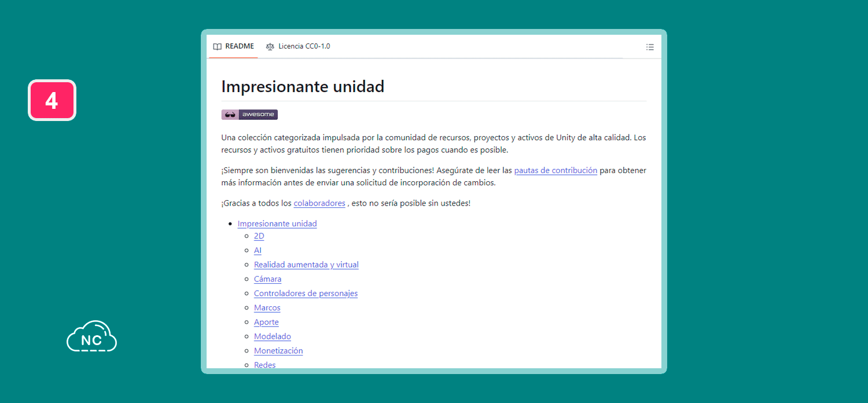Click the Impresionante unidad main heading
Image resolution: width=868 pixels, height=403 pixels.
click(303, 87)
